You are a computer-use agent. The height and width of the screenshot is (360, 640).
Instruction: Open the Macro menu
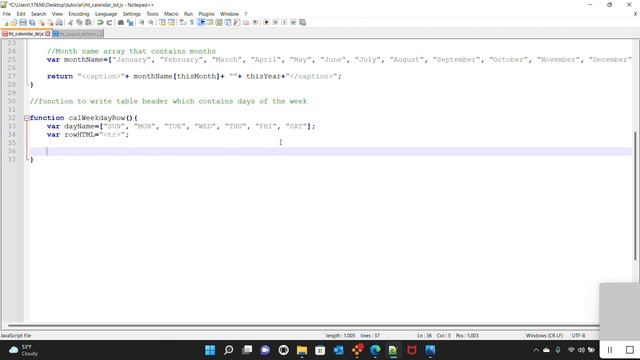[171, 14]
